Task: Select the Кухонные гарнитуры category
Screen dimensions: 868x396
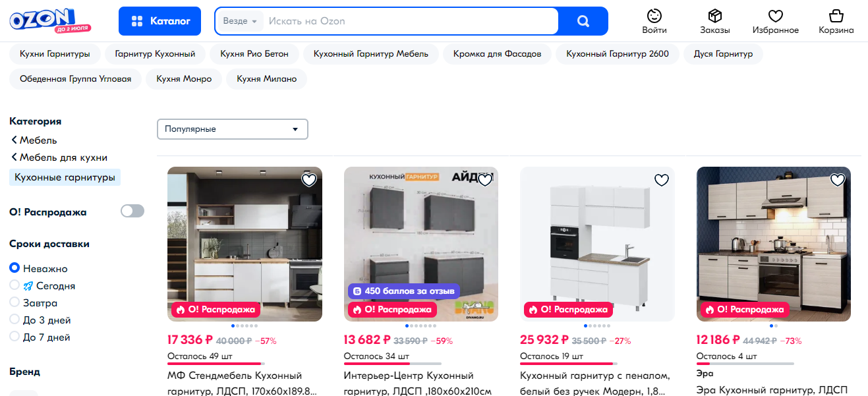Action: pos(65,177)
